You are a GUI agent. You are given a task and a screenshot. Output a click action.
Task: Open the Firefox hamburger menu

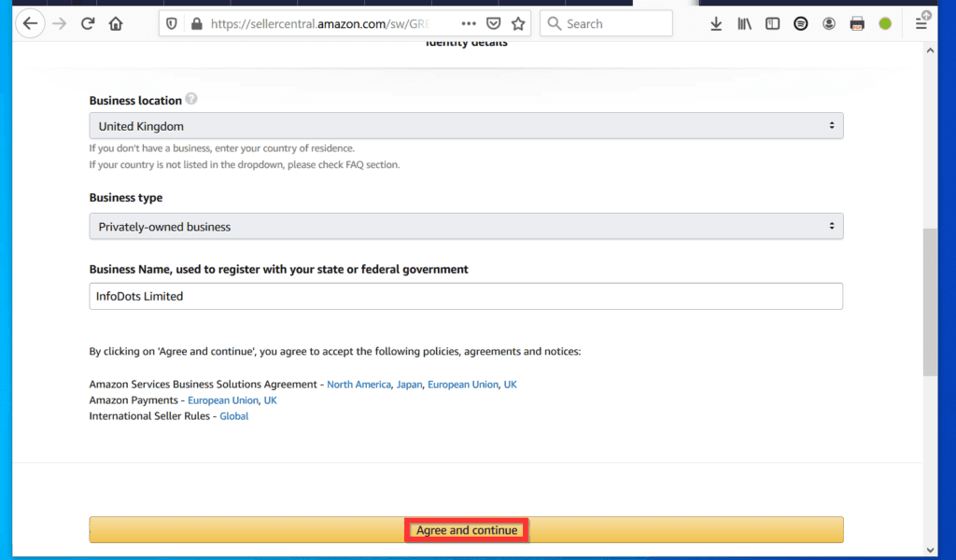point(921,23)
